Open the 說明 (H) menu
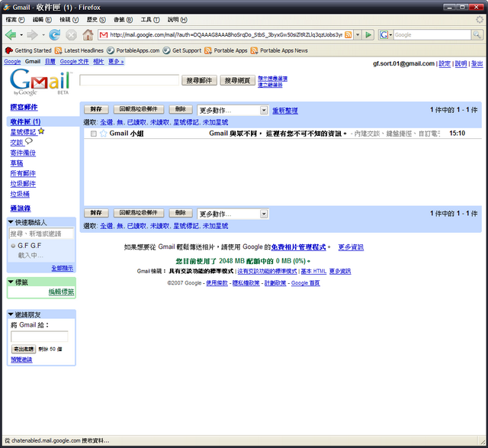Image resolution: width=488 pixels, height=448 pixels. coord(178,20)
